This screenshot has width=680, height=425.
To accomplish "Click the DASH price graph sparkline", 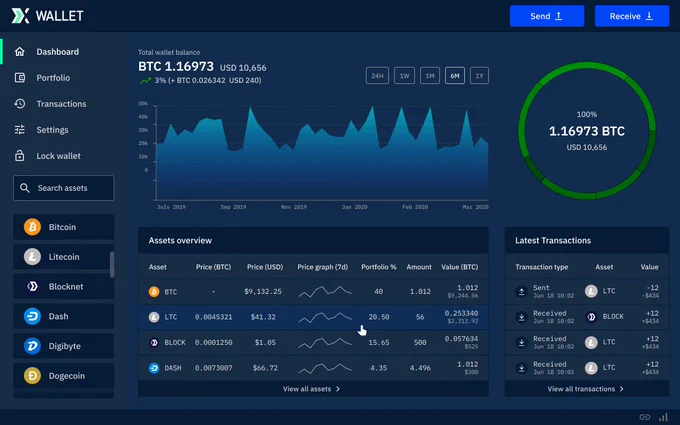I will [325, 368].
